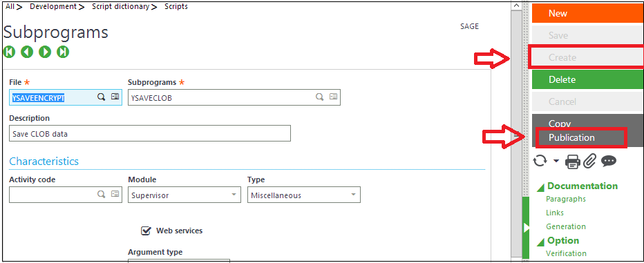The height and width of the screenshot is (263, 644).
Task: Go to first record navigation icon
Action: pos(9,52)
